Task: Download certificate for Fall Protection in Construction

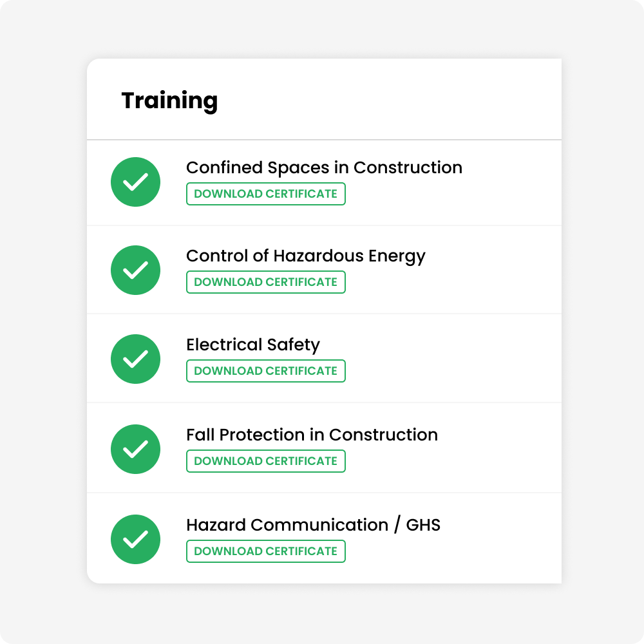Action: (x=266, y=461)
